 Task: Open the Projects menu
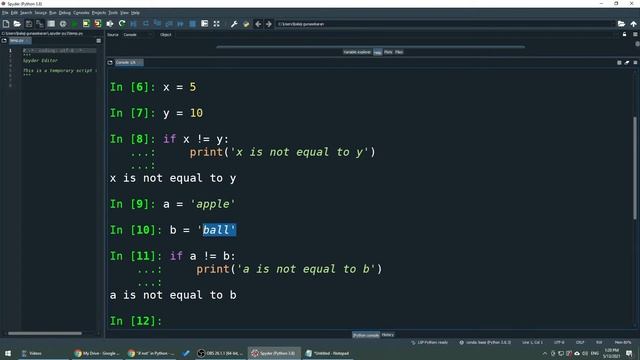(x=99, y=13)
